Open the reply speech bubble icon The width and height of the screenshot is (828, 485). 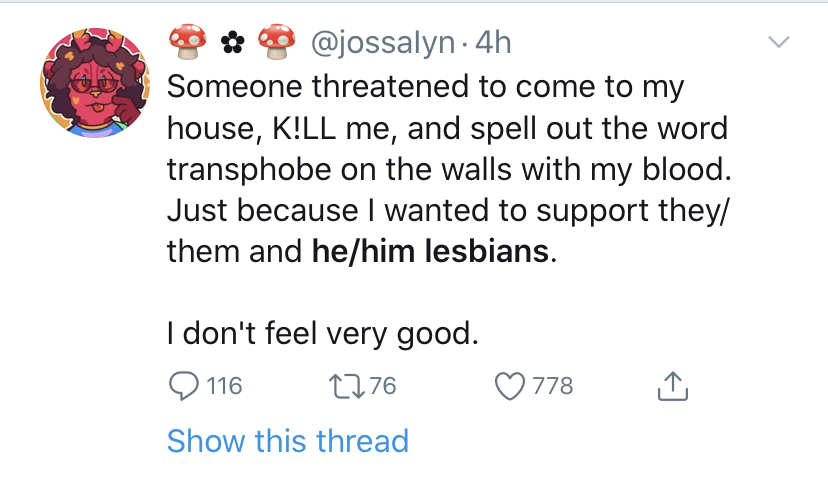[x=184, y=386]
